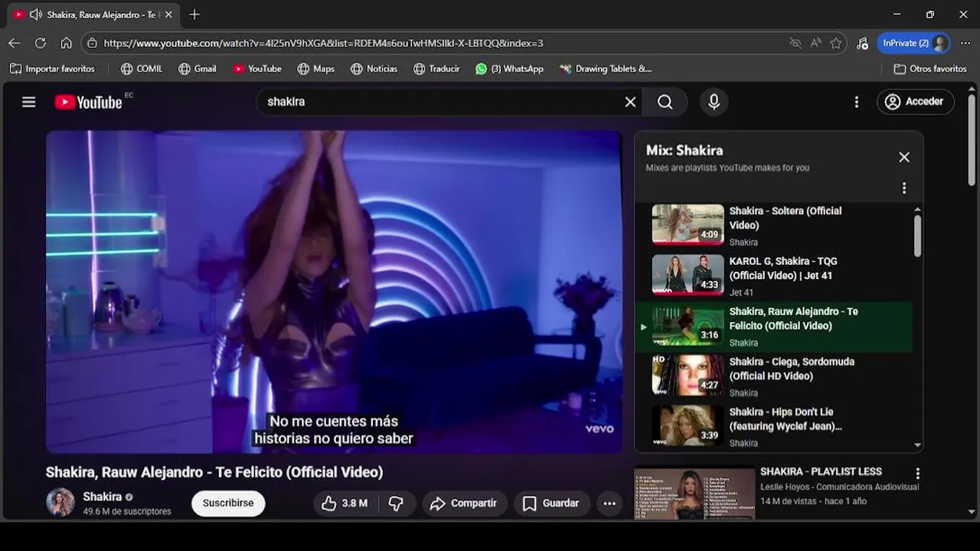The width and height of the screenshot is (980, 551).
Task: Open the Shakira channel name link
Action: click(x=103, y=497)
